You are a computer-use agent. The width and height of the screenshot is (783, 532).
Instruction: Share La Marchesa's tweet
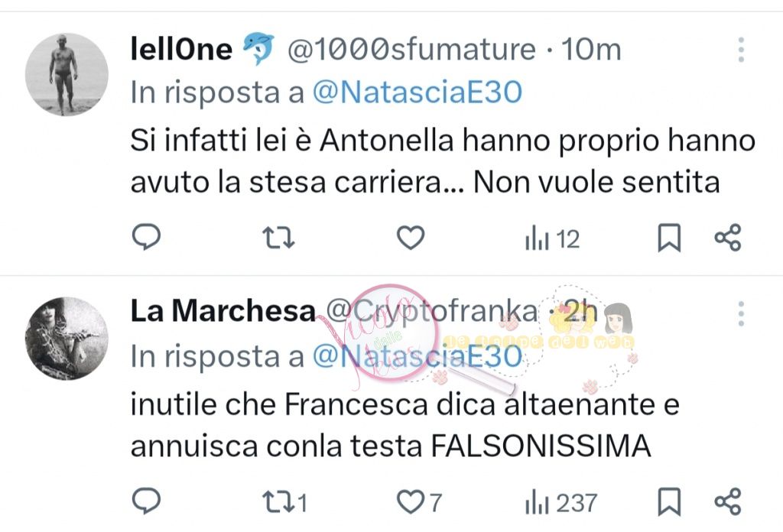[727, 502]
